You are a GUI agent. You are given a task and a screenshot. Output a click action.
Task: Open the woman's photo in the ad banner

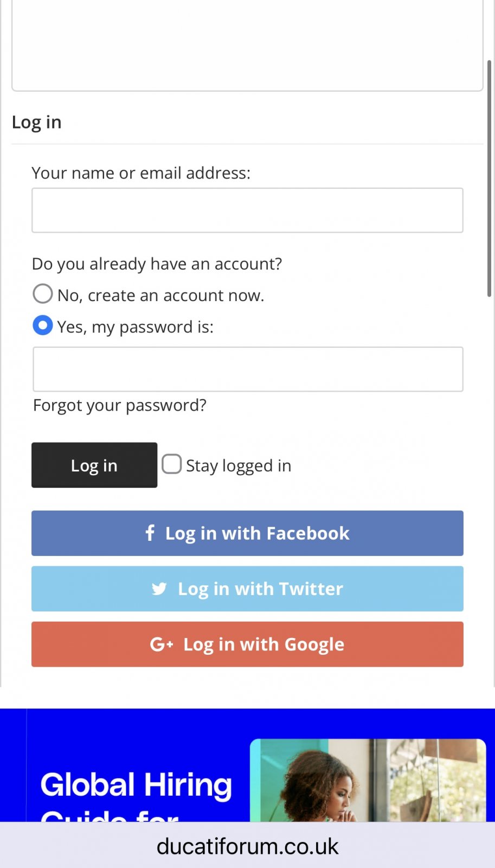[x=367, y=780]
